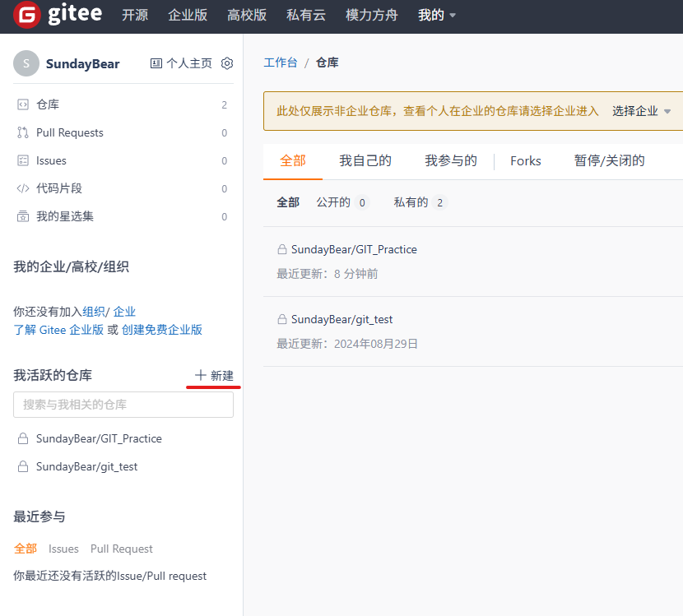Click the 个人主页 profile card icon
Screen dimensions: 683x616
[156, 63]
